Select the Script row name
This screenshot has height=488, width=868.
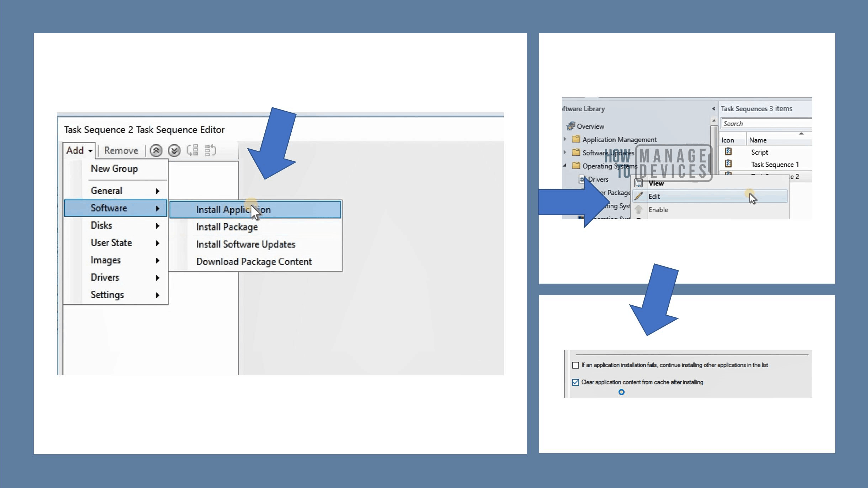pos(759,152)
